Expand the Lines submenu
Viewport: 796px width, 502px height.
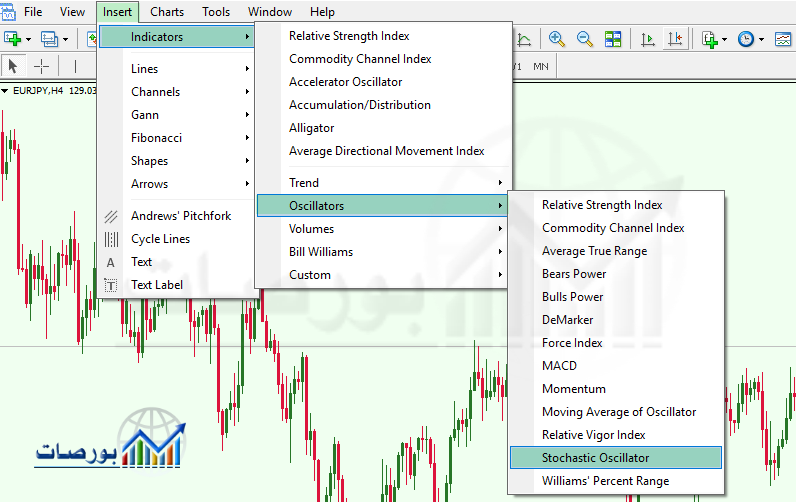click(177, 69)
